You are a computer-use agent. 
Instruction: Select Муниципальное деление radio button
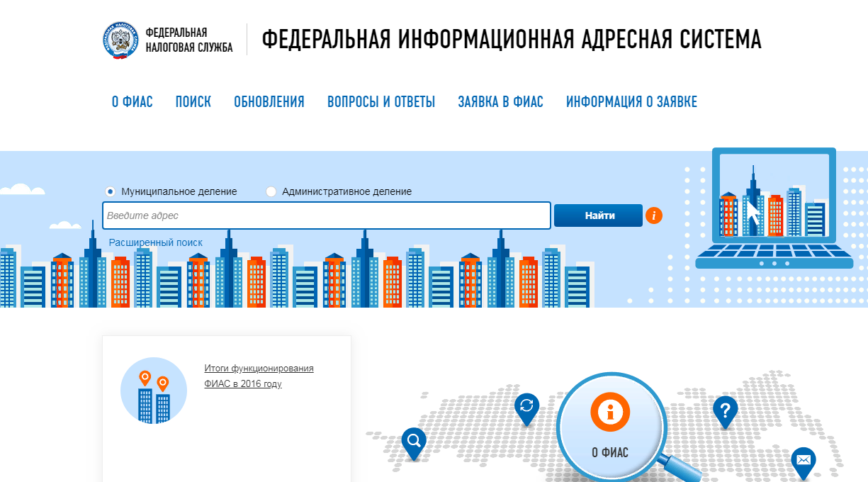(110, 191)
